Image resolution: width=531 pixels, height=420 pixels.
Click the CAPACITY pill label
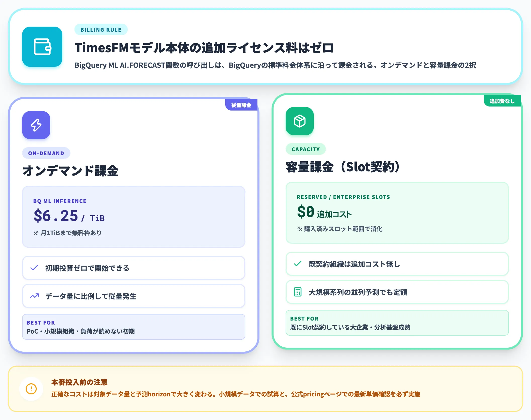(306, 149)
